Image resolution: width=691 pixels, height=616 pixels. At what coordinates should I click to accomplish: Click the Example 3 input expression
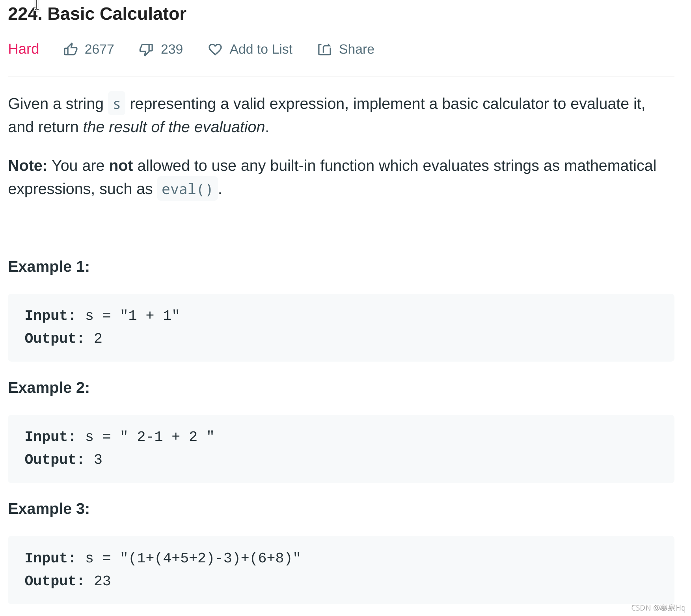210,558
